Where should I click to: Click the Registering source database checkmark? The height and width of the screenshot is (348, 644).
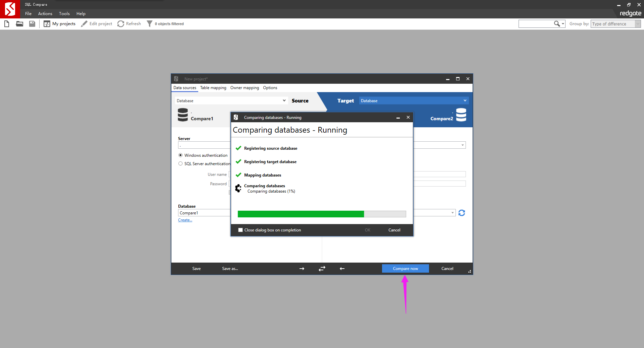[238, 148]
